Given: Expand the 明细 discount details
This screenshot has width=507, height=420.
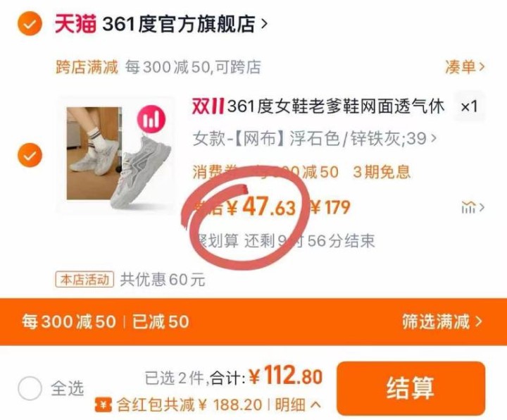Looking at the screenshot, I should click(x=298, y=404).
